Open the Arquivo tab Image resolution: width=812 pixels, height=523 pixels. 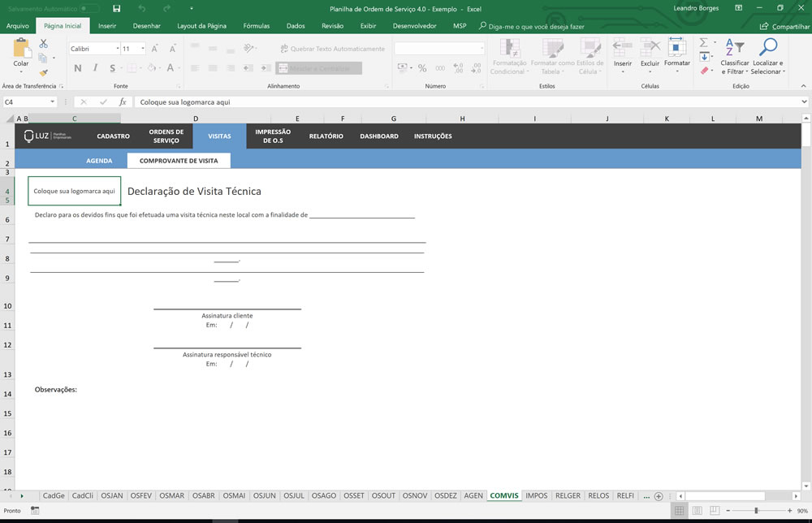(x=18, y=26)
